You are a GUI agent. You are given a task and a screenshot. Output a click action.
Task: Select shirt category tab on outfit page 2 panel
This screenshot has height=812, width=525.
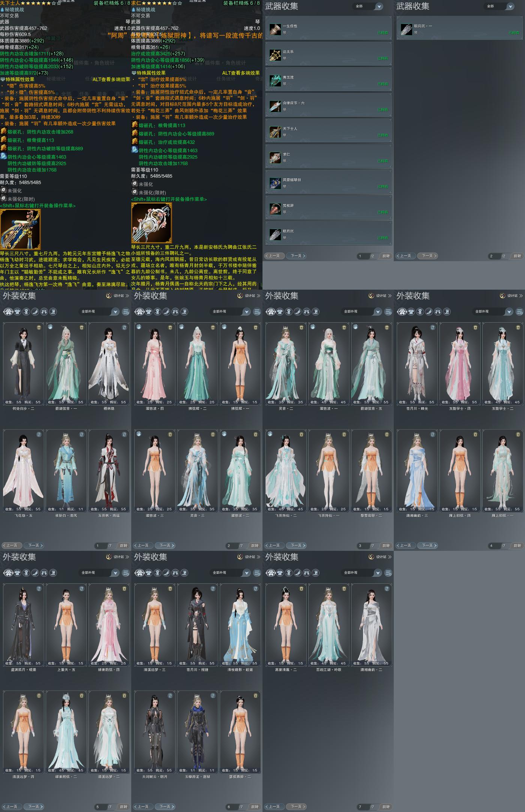pyautogui.click(x=148, y=311)
